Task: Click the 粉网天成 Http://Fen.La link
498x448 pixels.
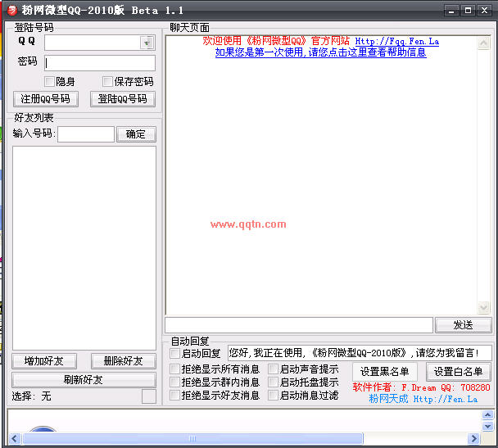Action: coord(423,399)
